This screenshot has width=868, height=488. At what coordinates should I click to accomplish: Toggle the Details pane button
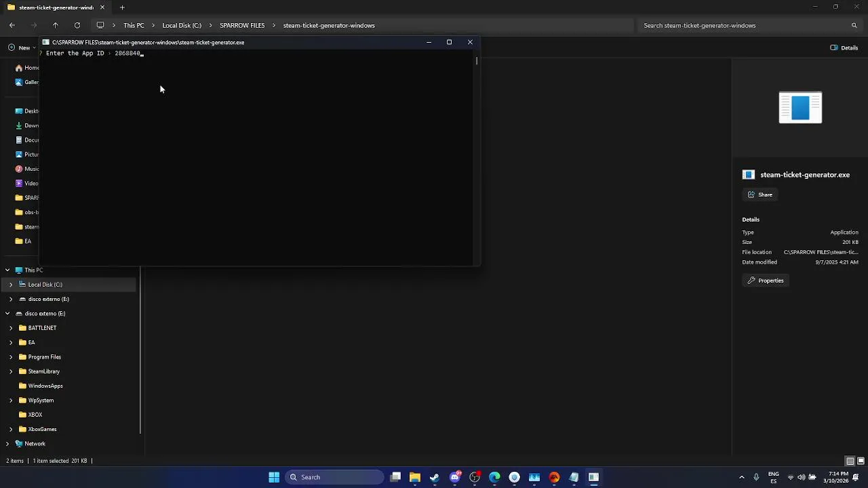[844, 47]
